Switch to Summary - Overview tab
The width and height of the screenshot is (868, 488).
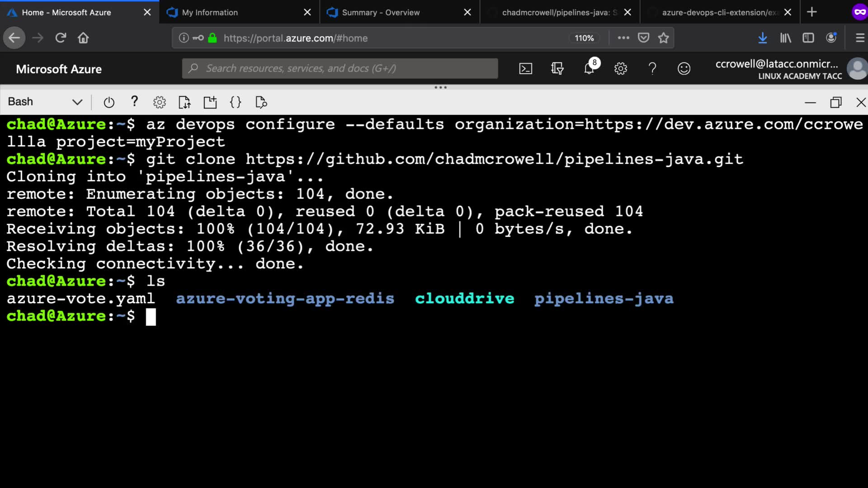click(x=381, y=12)
